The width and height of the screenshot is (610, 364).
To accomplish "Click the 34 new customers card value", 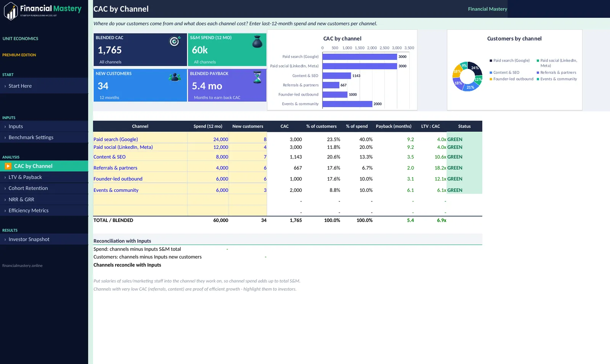I will coord(103,86).
